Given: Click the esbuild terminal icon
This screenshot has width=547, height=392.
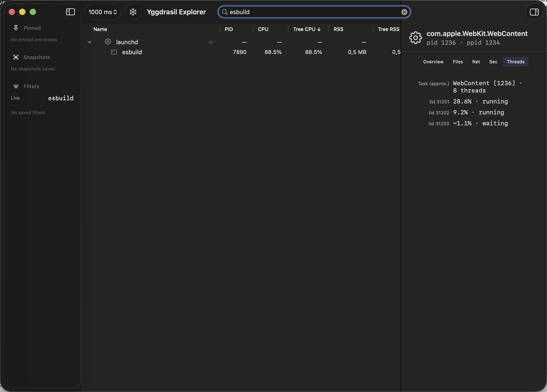Looking at the screenshot, I should click(x=114, y=52).
